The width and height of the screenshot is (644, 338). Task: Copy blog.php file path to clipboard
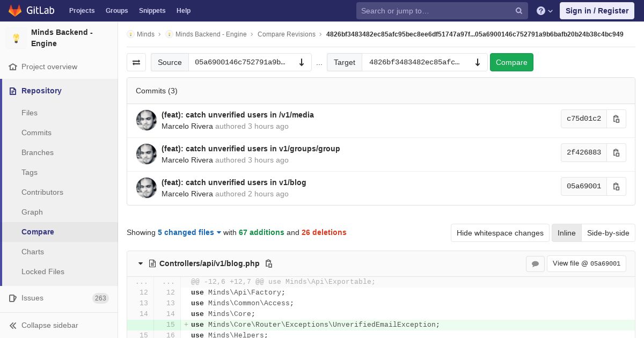(x=269, y=263)
